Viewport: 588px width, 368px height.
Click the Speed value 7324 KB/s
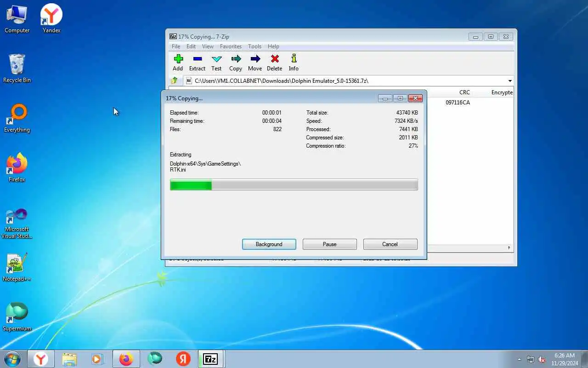406,121
